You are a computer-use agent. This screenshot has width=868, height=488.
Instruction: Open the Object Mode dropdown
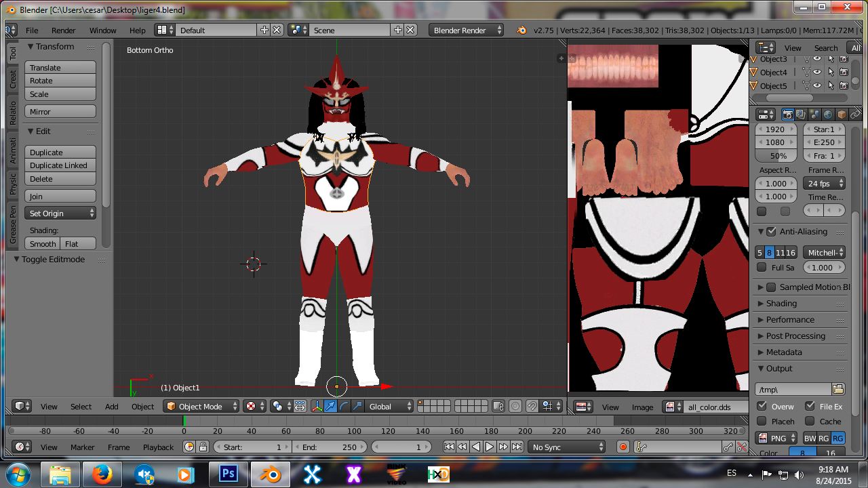[x=201, y=407]
